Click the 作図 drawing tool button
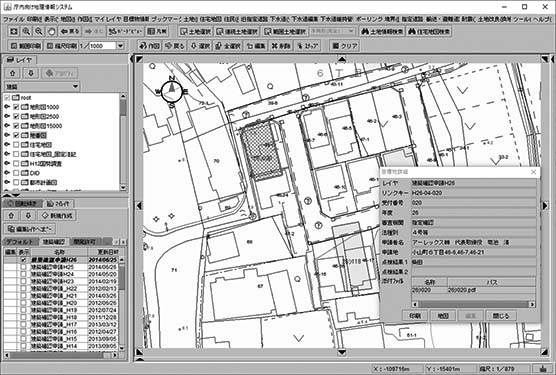Viewport: 556px width, 375px height. 150,46
